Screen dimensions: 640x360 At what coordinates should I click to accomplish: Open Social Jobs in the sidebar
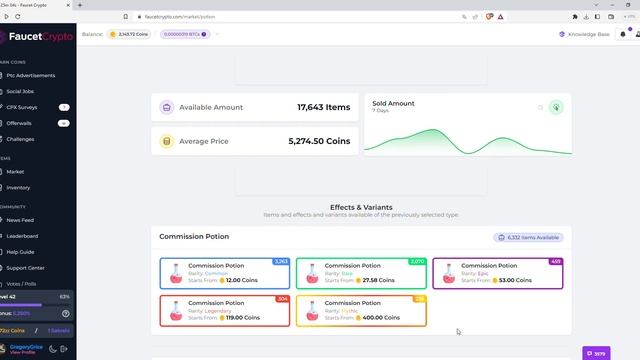point(20,91)
